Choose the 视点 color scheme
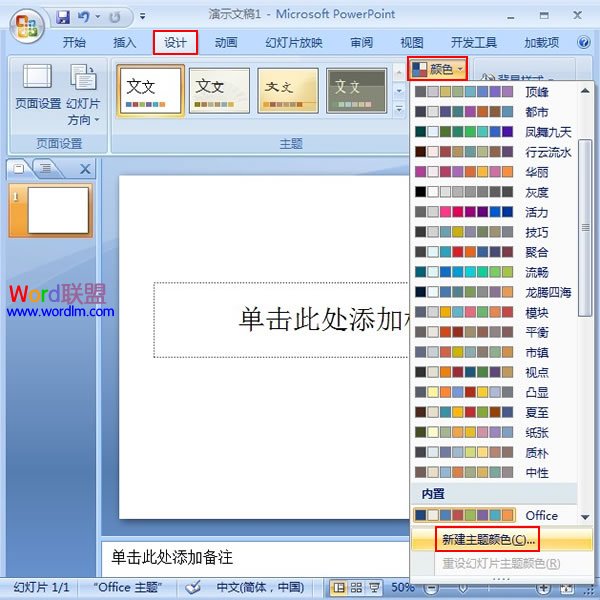 coord(494,372)
